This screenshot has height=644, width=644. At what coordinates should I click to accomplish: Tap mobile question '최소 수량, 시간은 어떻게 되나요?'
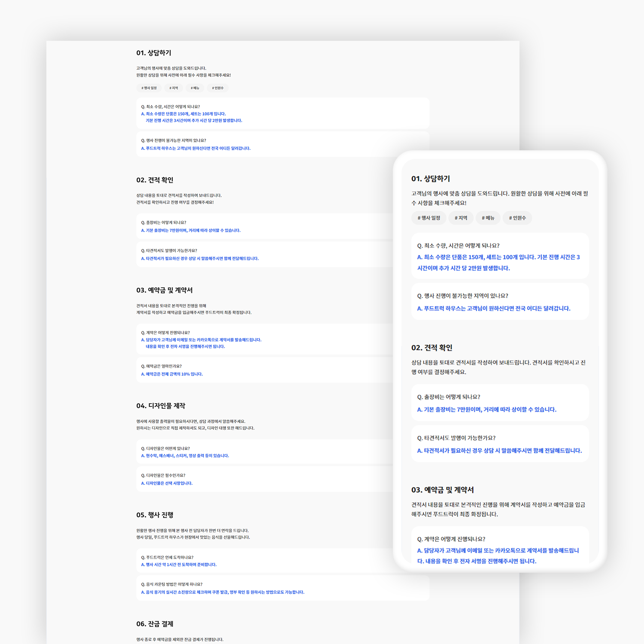(458, 246)
